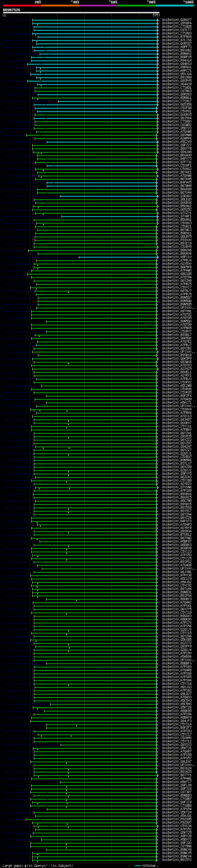Select label UniRef100_A7PAW1
197x868 pixels.
coord(176,778)
